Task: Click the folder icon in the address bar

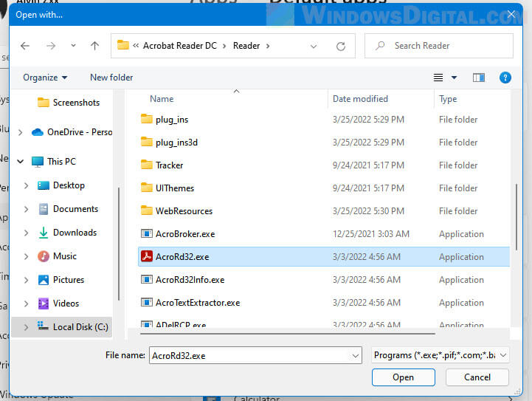Action: click(122, 45)
